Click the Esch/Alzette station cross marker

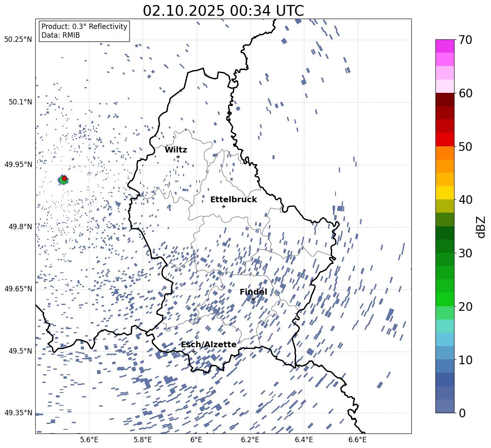pos(194,351)
